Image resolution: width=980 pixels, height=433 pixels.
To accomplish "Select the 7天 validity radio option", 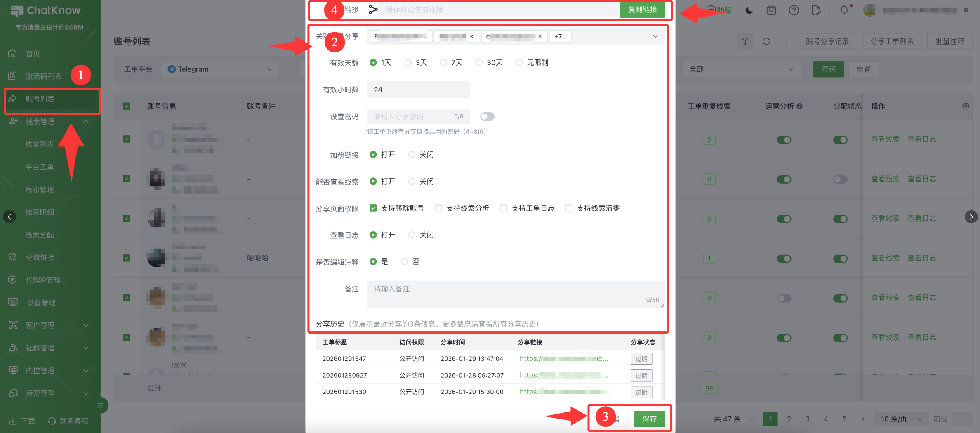I will (x=443, y=63).
